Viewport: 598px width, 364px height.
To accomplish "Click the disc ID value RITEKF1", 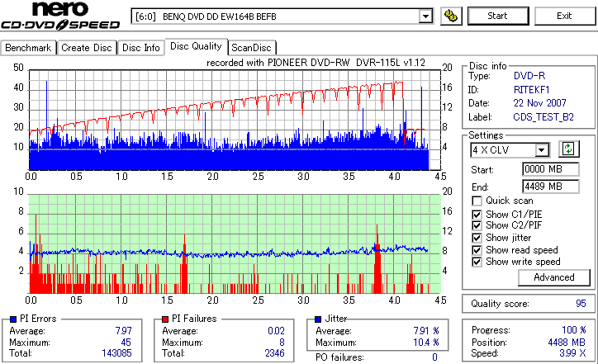I will [x=532, y=90].
